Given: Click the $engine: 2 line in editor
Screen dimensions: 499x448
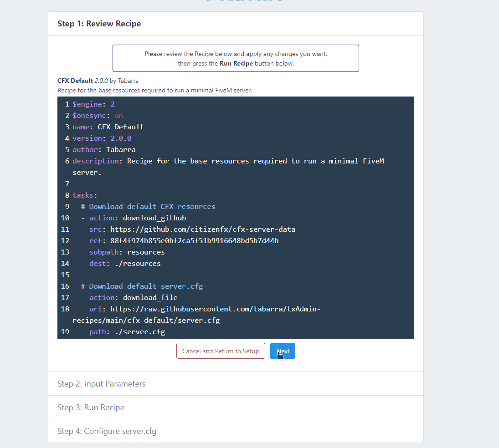Looking at the screenshot, I should coord(93,104).
